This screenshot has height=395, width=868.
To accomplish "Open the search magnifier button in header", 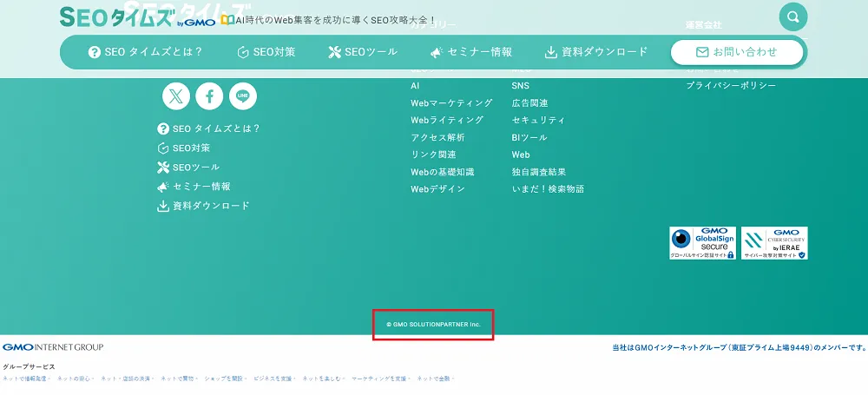I will click(x=793, y=16).
